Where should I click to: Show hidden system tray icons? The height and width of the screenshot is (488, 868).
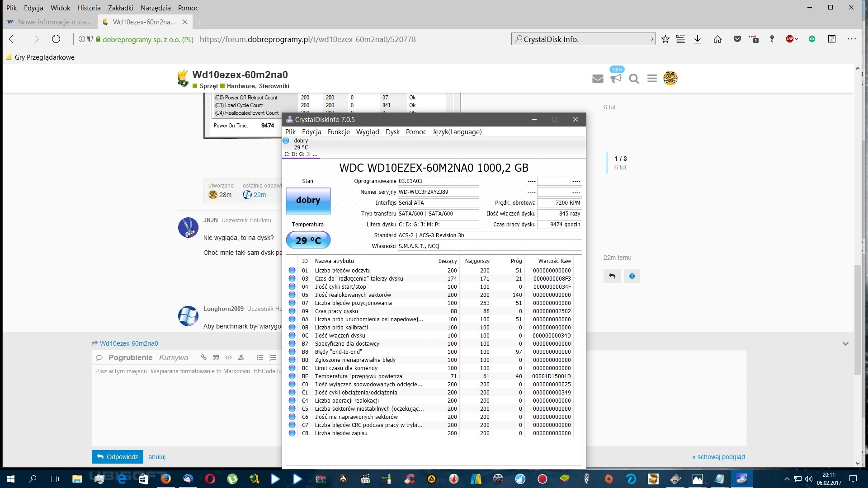[787, 479]
